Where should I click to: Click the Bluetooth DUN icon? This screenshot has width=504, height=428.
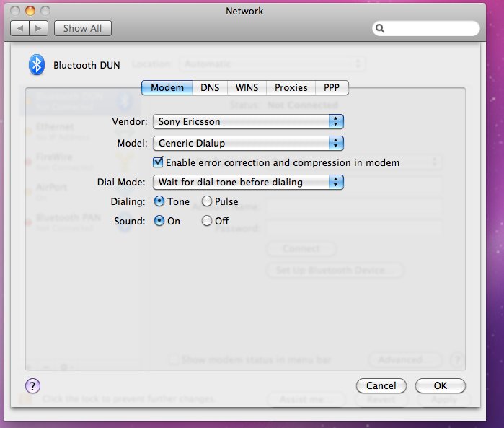pyautogui.click(x=37, y=65)
